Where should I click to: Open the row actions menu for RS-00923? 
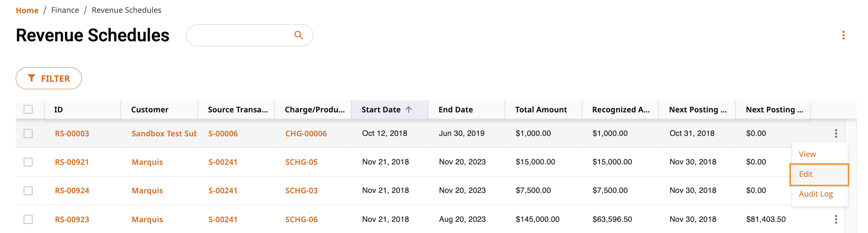836,219
